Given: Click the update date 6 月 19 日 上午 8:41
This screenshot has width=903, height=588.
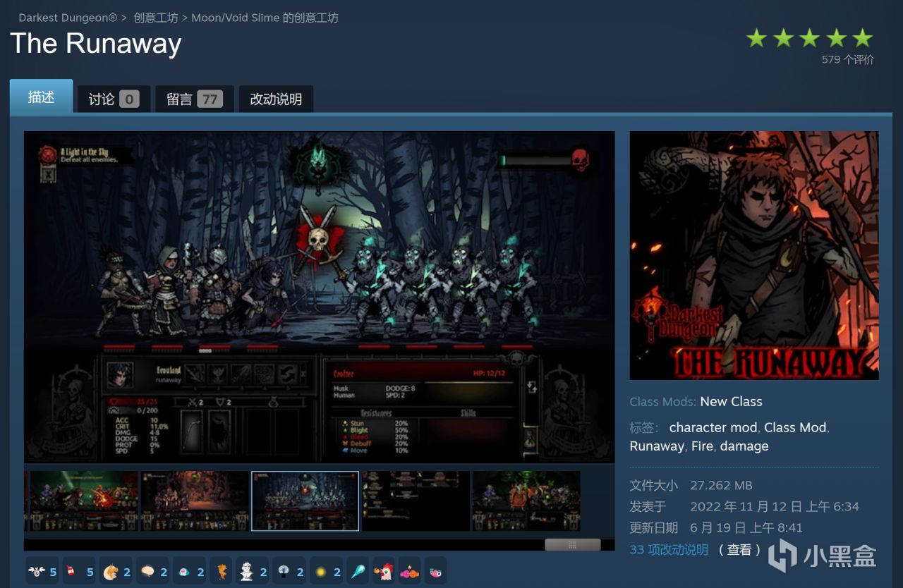Looking at the screenshot, I should [x=746, y=527].
